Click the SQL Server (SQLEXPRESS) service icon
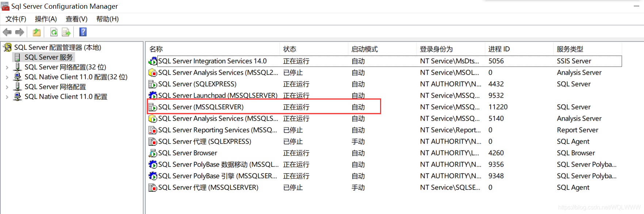The height and width of the screenshot is (214, 644). (x=153, y=84)
